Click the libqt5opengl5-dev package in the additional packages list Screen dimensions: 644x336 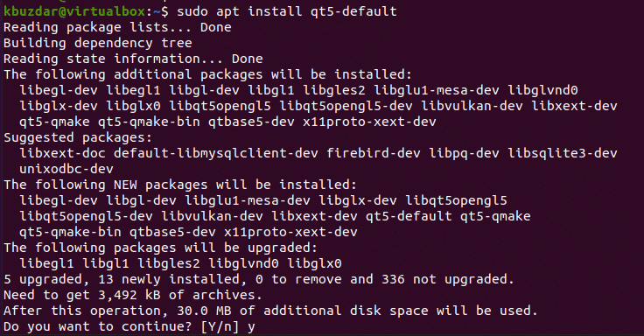pos(346,106)
